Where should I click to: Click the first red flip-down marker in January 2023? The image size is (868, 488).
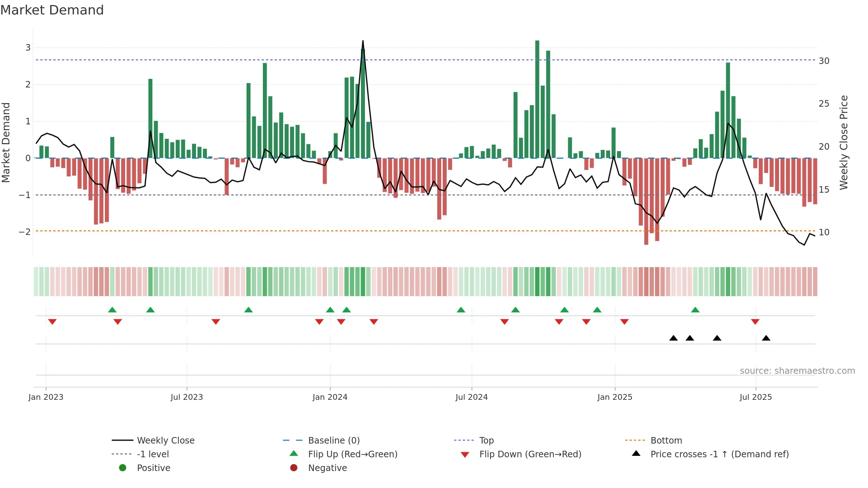coord(52,322)
